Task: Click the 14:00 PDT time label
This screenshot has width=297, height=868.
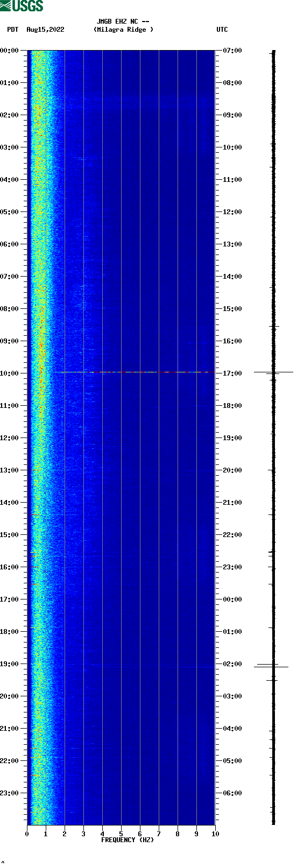Action: tap(10, 503)
